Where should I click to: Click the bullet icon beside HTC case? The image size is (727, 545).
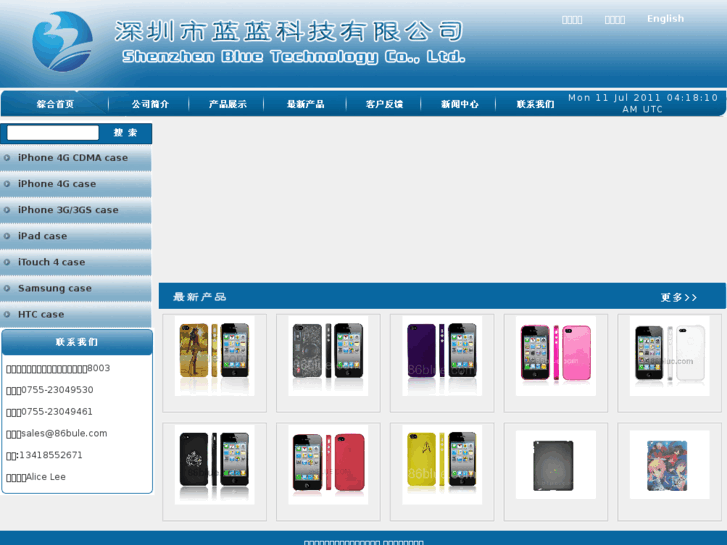(7, 314)
